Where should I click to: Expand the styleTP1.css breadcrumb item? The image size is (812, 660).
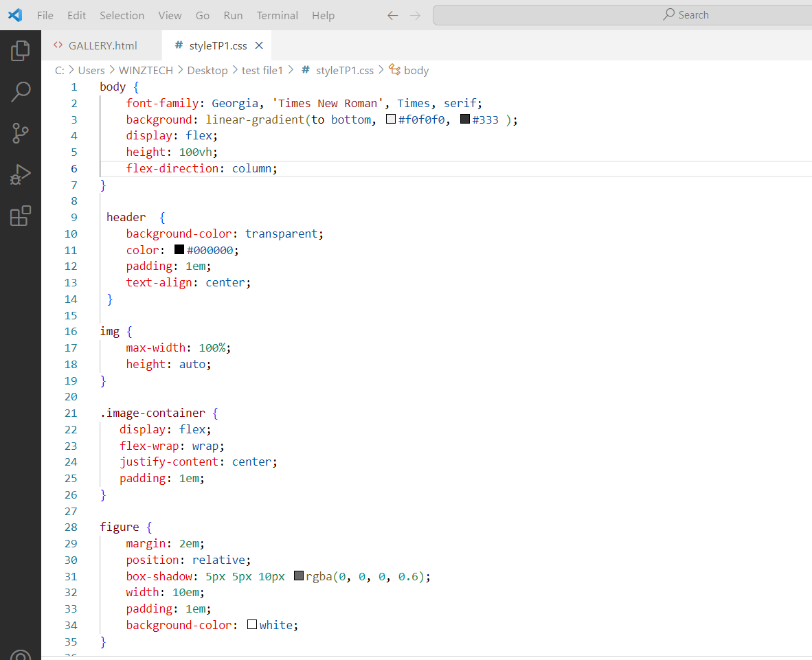[344, 70]
